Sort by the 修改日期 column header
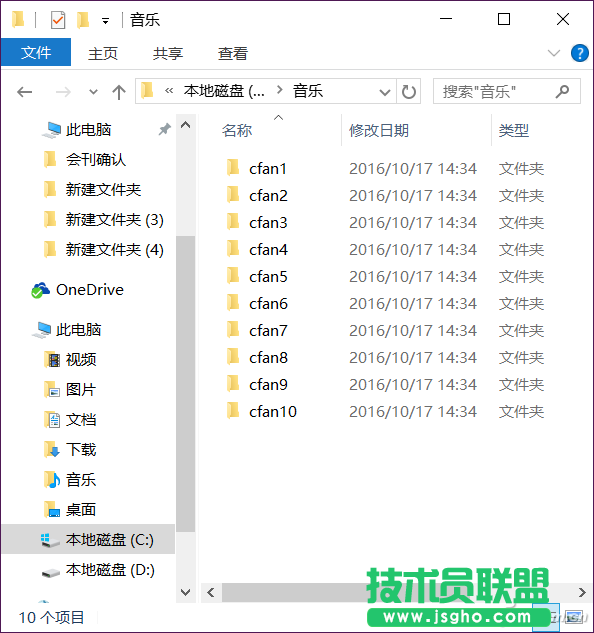The image size is (594, 633). click(379, 131)
